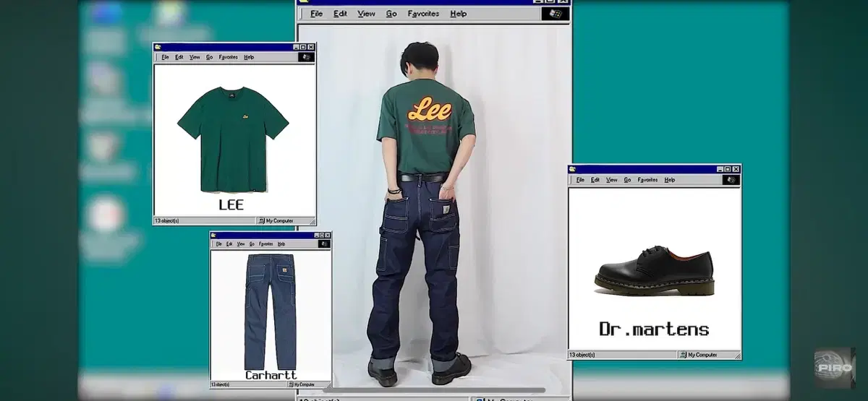Click the 'LEE' brand label text

point(231,204)
